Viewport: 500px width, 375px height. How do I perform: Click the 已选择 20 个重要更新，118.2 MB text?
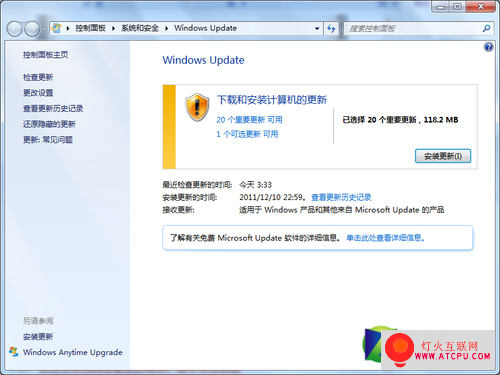point(400,120)
